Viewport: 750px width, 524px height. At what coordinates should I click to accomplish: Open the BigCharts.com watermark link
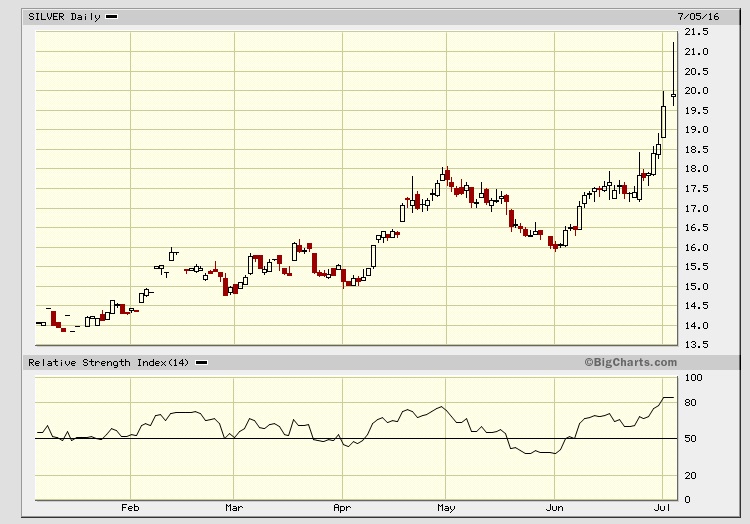coord(634,362)
